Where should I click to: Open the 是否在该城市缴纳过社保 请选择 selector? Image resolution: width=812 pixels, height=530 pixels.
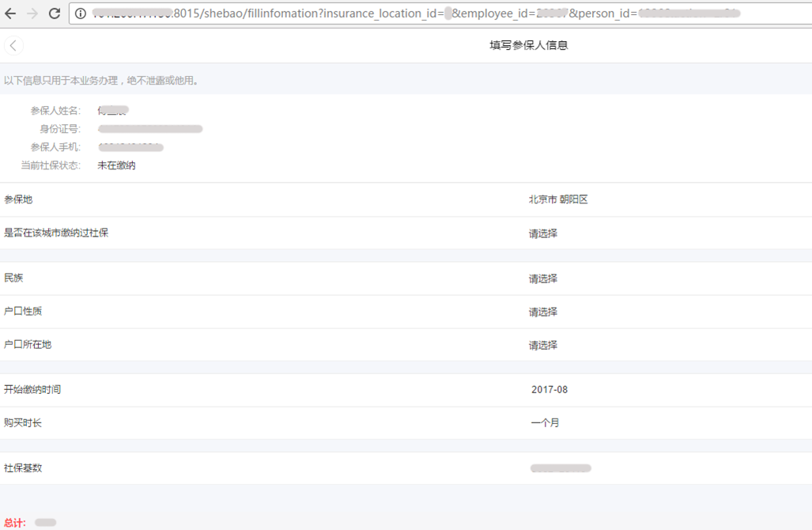click(543, 233)
